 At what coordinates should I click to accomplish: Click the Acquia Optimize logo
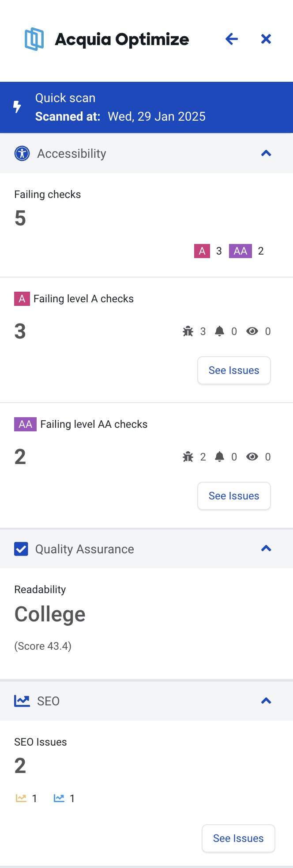coord(34,39)
